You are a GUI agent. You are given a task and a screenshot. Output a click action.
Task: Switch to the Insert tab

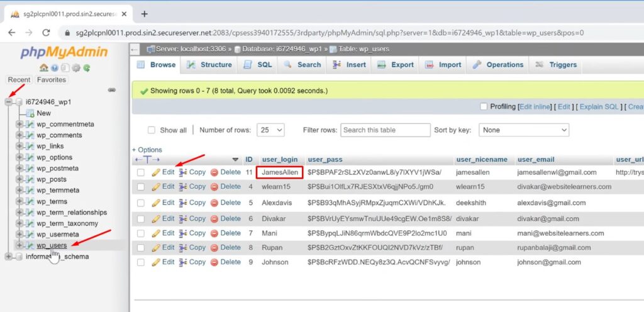click(x=349, y=65)
